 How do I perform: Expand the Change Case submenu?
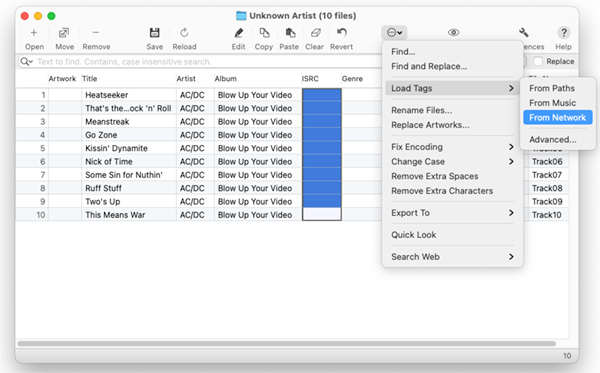pyautogui.click(x=452, y=161)
